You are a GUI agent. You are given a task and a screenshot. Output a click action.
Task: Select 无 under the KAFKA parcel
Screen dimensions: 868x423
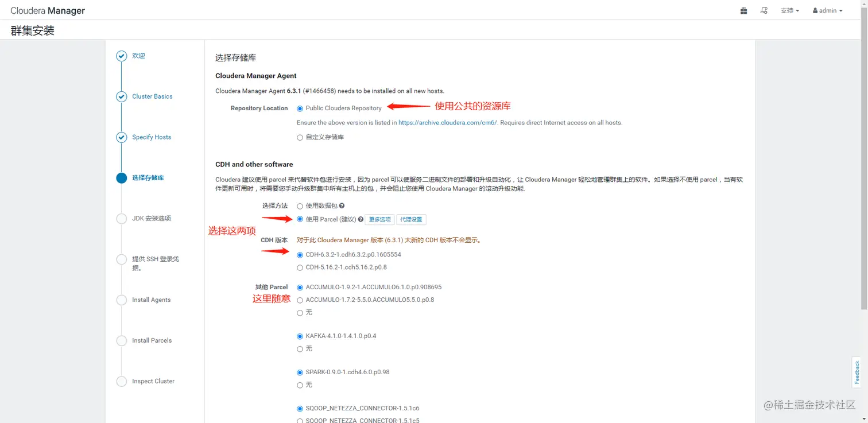click(300, 349)
